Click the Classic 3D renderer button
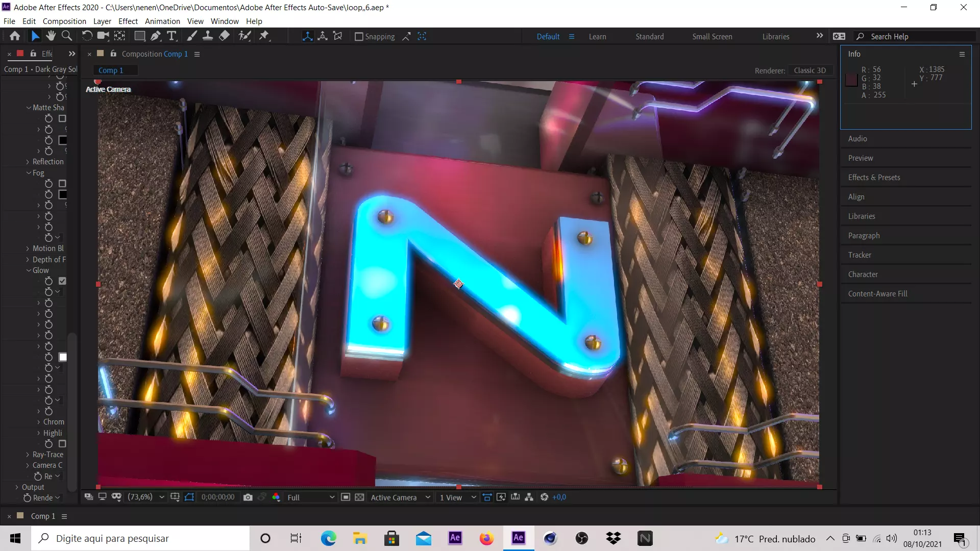The width and height of the screenshot is (980, 551). point(810,70)
